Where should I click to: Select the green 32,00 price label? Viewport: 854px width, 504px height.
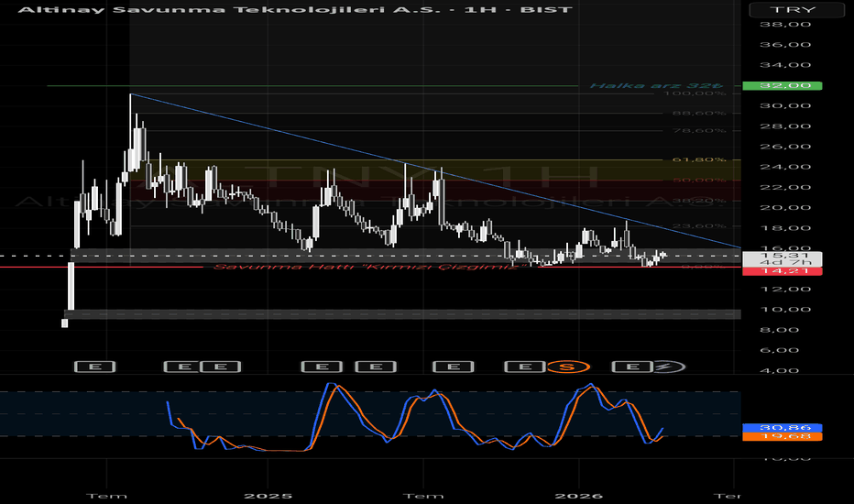point(783,85)
